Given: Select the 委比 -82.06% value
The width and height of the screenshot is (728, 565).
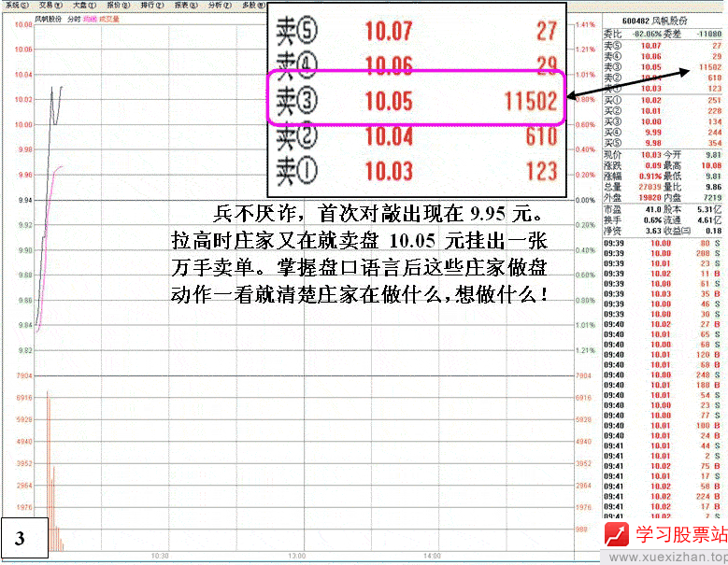Looking at the screenshot, I should (648, 34).
